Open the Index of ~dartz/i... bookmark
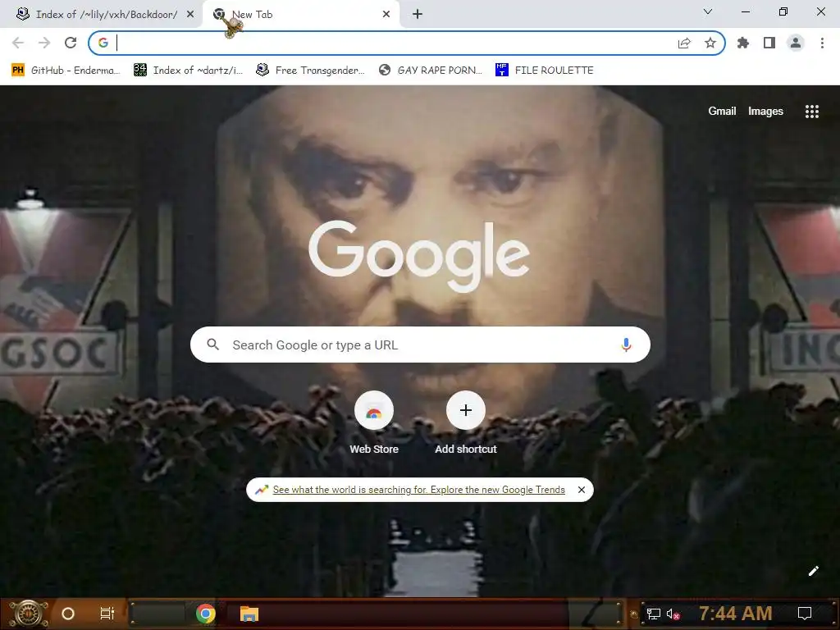The image size is (840, 630). coord(188,71)
